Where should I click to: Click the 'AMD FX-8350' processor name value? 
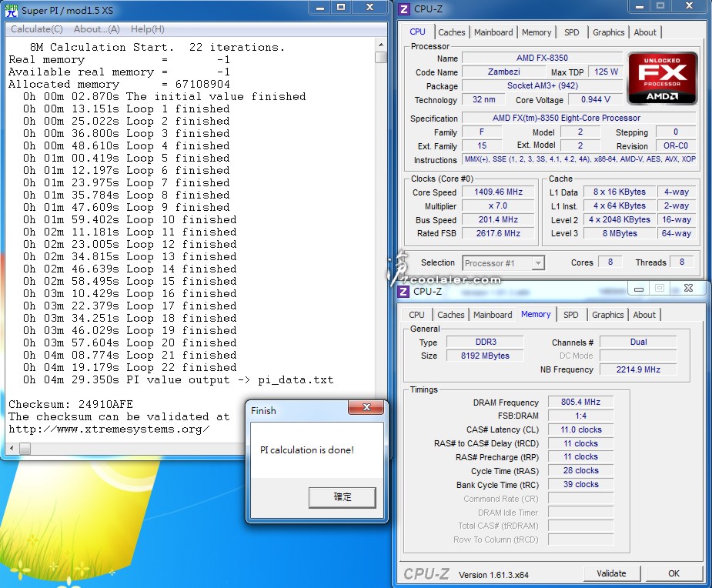(542, 58)
